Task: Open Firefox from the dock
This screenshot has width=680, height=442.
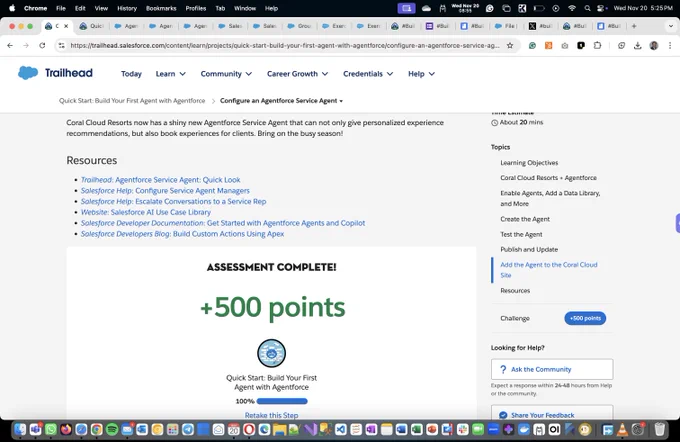Action: tap(66, 429)
